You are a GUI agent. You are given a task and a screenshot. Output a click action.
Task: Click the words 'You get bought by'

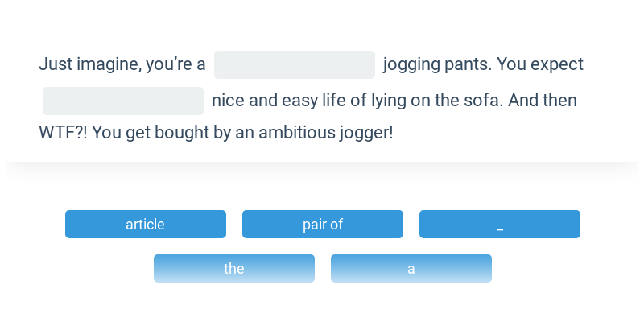pos(161,133)
